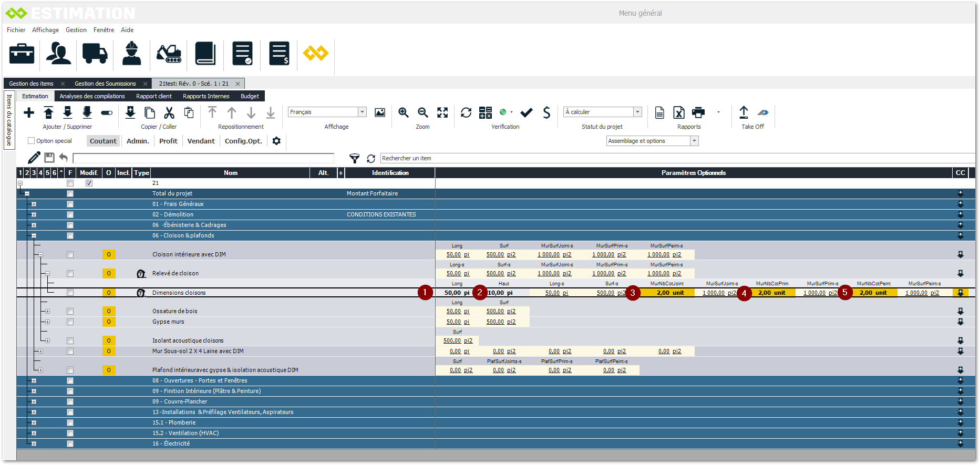Enable the Option special checkbox

click(32, 141)
